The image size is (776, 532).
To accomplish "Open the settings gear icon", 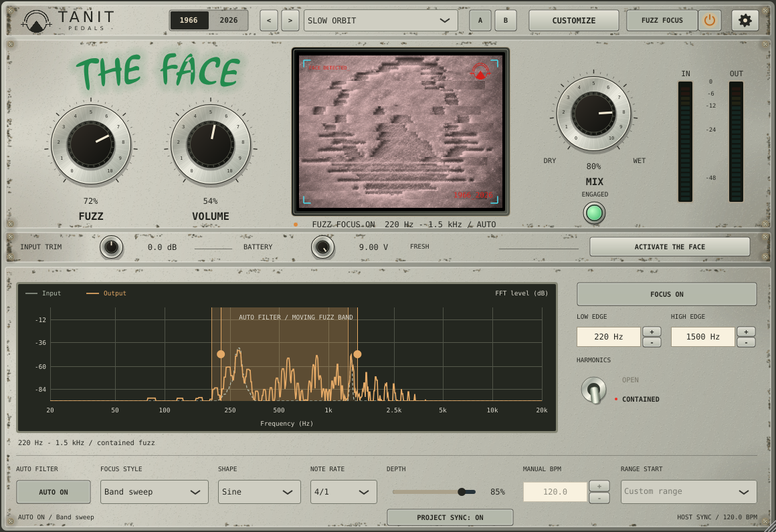I will point(745,20).
